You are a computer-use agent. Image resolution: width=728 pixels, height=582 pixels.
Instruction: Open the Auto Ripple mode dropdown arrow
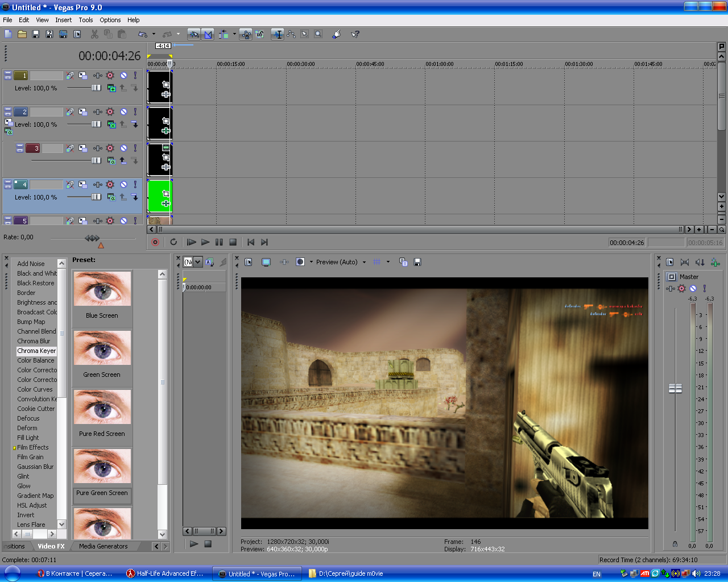[234, 34]
